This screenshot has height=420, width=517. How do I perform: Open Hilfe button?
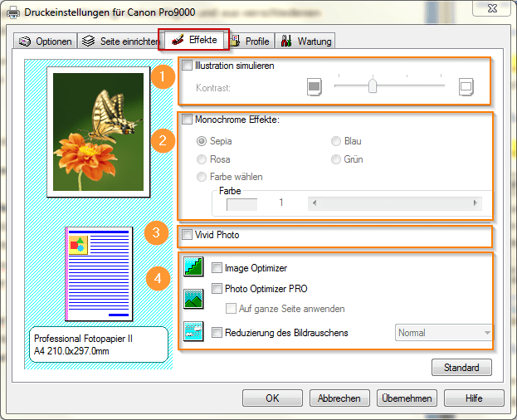point(474,398)
